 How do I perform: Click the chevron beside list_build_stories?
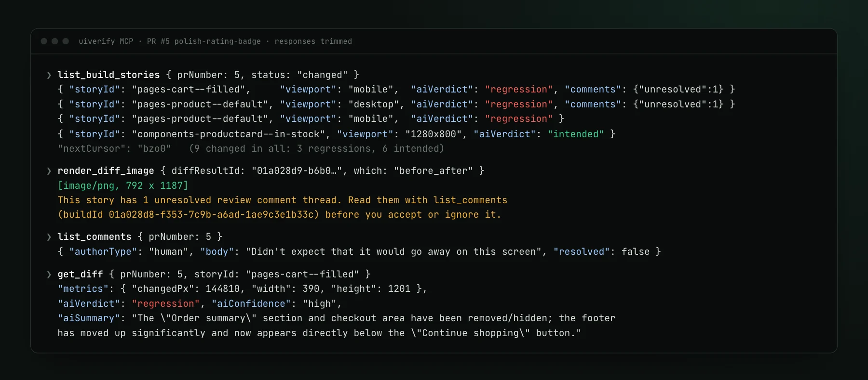[49, 75]
